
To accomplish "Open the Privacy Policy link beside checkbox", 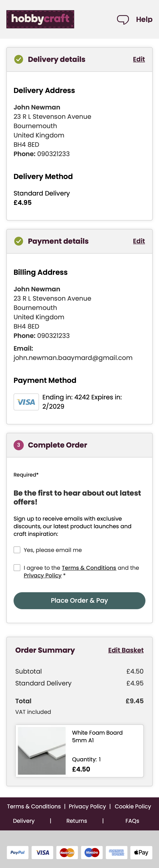I will point(42,576).
